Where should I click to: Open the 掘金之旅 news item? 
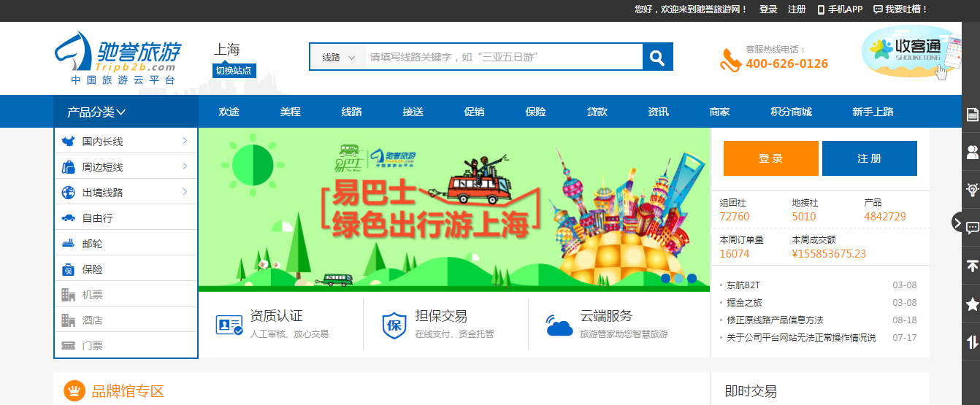(744, 303)
